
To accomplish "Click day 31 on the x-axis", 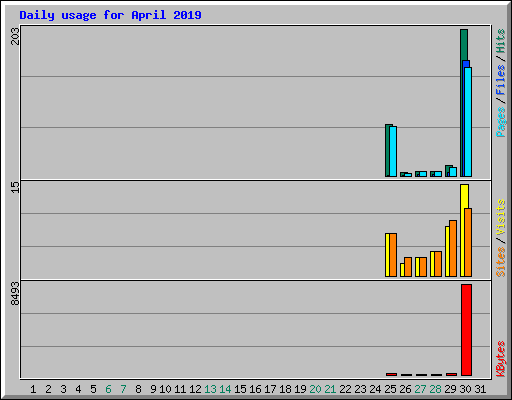I will click(x=480, y=389).
